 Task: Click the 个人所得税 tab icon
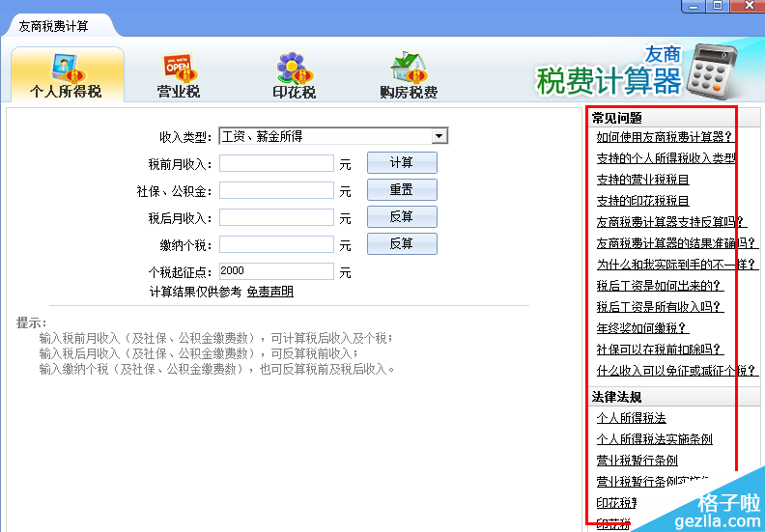[66, 68]
